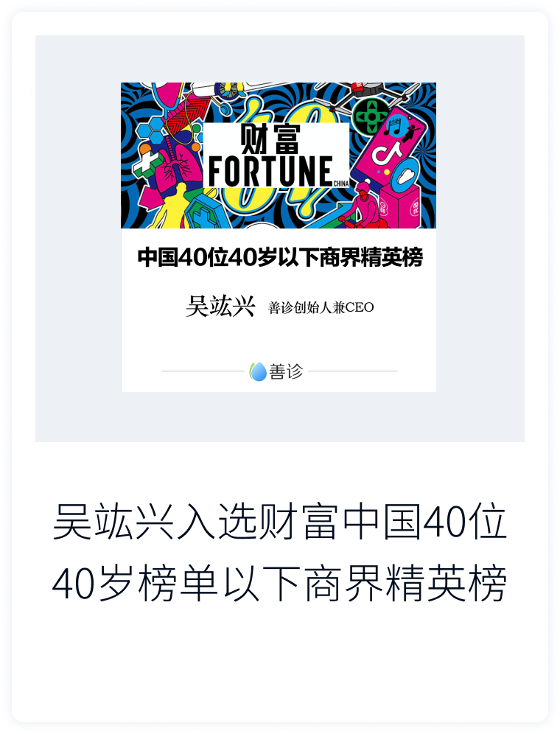Click the headline 中国40位40岁以下商界精英榜
This screenshot has width=560, height=734.
pos(280,257)
